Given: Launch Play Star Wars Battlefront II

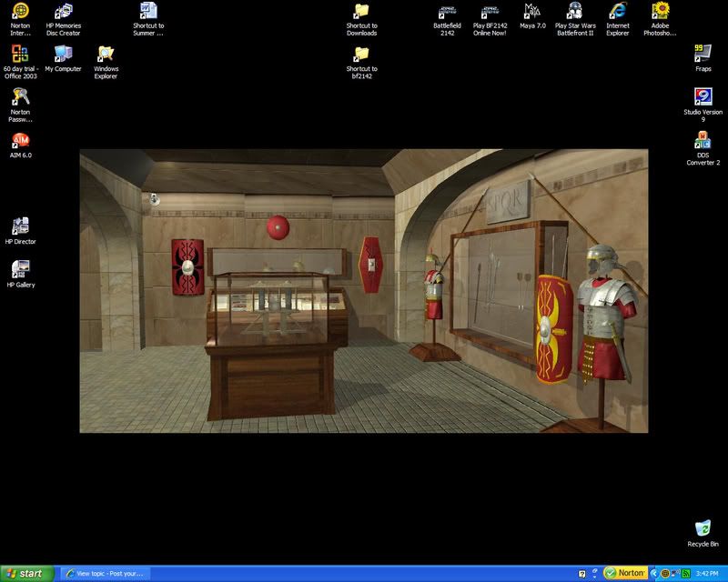Looking at the screenshot, I should click(575, 18).
